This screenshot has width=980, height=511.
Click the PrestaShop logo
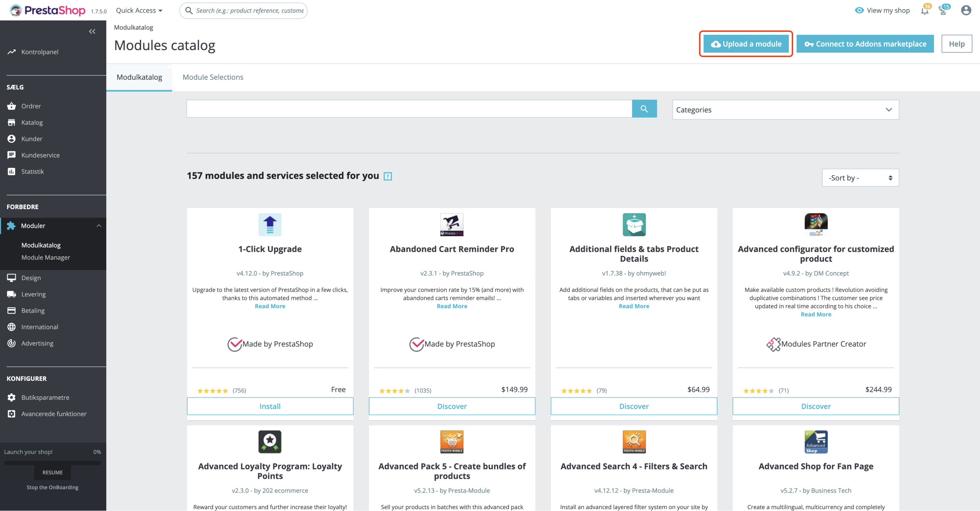pos(47,10)
